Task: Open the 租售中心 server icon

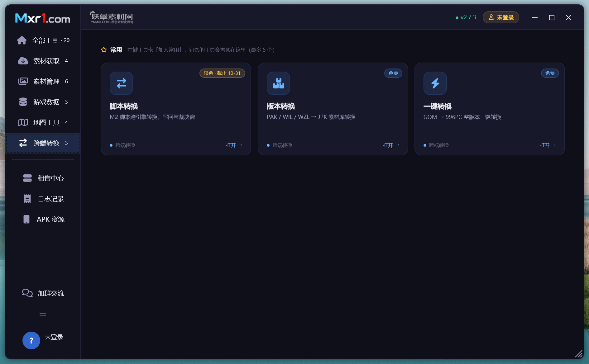Action: 27,178
